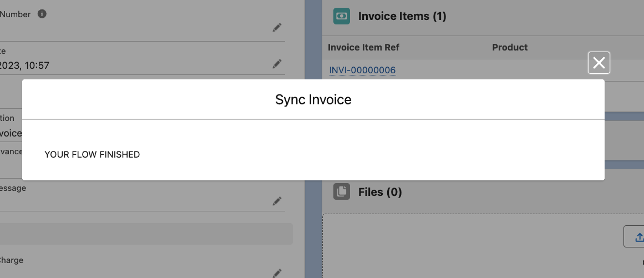Click the Product column header
The width and height of the screenshot is (644, 278).
[x=510, y=47]
